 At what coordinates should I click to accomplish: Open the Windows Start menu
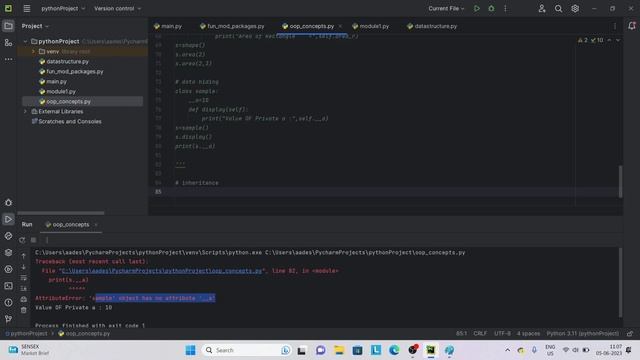click(190, 350)
